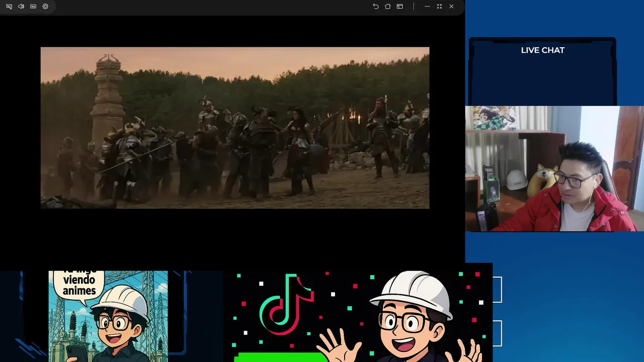Click the disabled camera icon in top bar
Image resolution: width=644 pixels, height=362 pixels.
[9, 7]
